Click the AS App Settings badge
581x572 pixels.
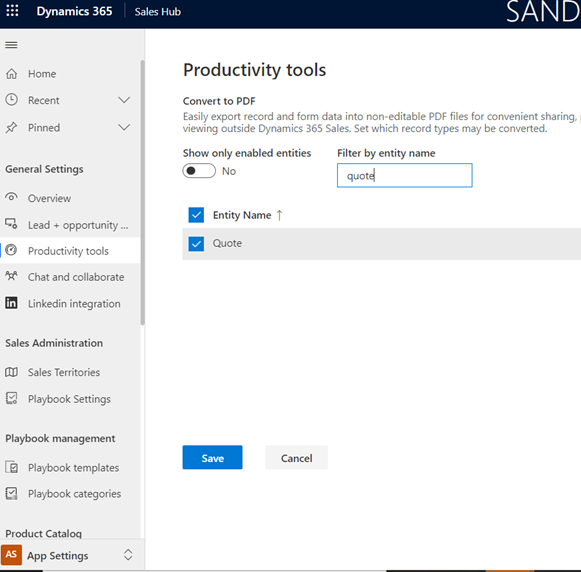tap(11, 555)
